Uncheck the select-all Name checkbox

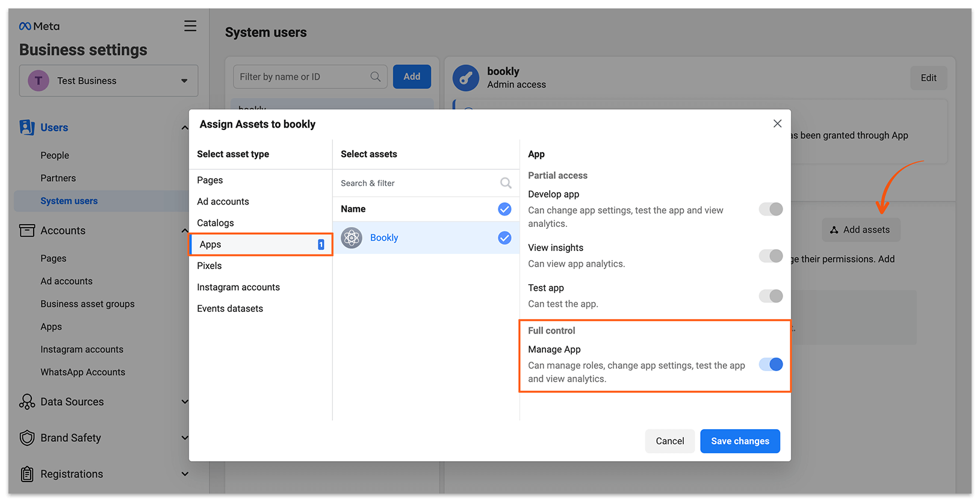coord(504,209)
